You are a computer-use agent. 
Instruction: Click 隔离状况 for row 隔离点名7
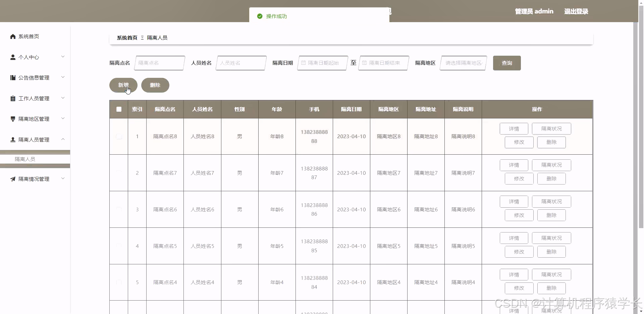551,165
